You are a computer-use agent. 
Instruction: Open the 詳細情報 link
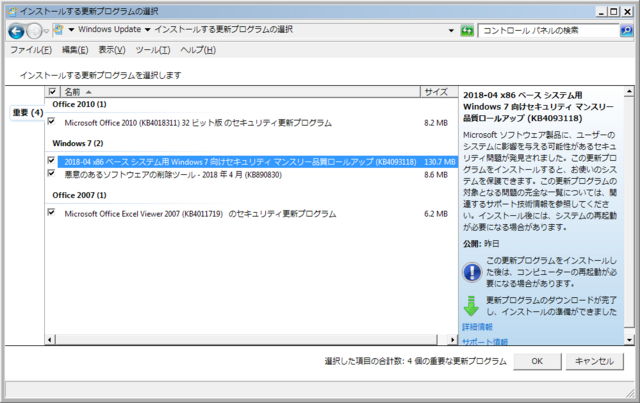477,327
